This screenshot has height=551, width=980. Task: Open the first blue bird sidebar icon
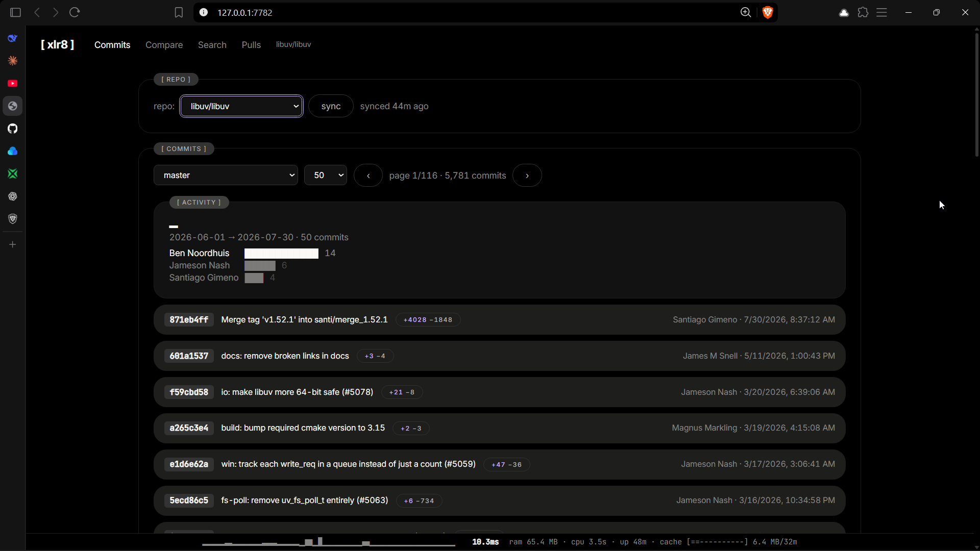pyautogui.click(x=13, y=38)
